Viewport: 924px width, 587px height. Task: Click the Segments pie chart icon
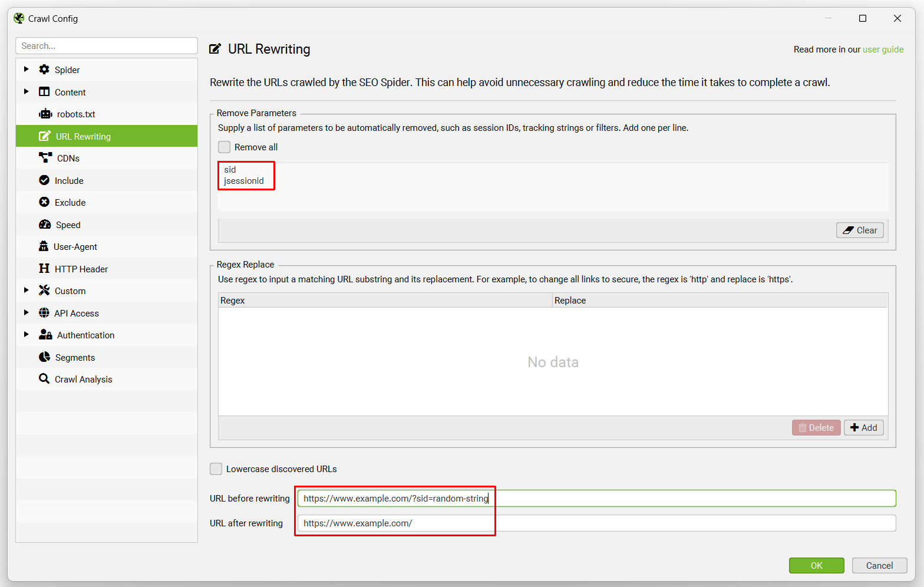(44, 357)
